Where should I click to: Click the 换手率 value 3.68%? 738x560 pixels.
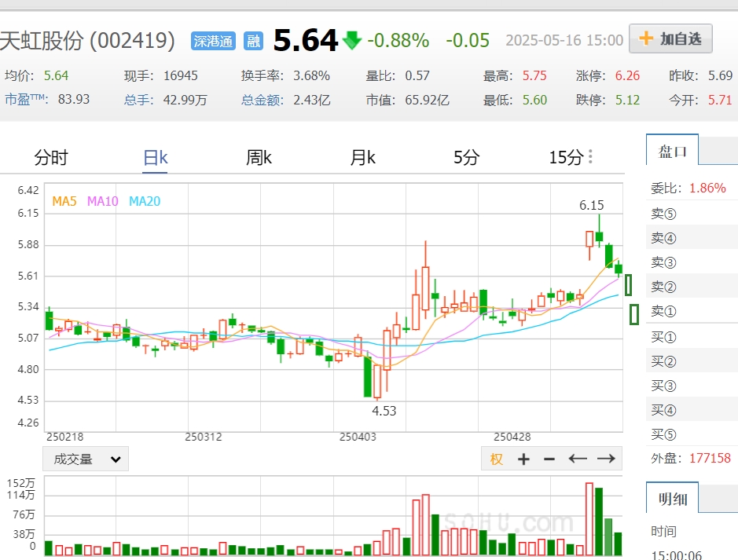(x=311, y=75)
